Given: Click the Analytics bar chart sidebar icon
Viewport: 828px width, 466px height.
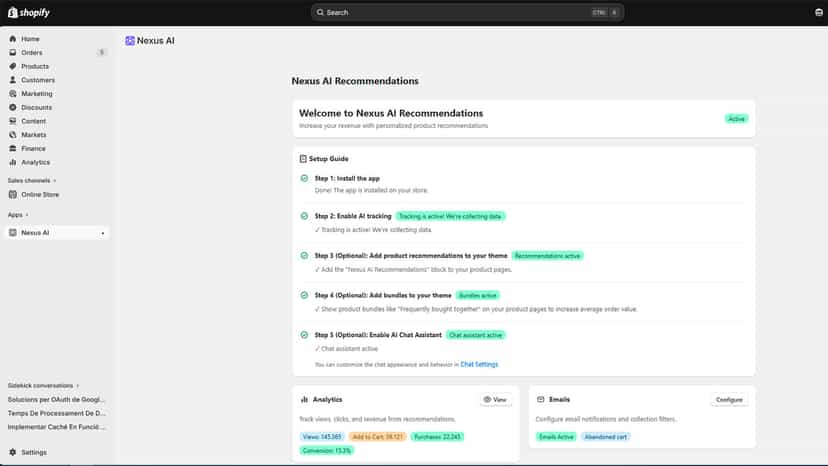Looking at the screenshot, I should coord(13,162).
